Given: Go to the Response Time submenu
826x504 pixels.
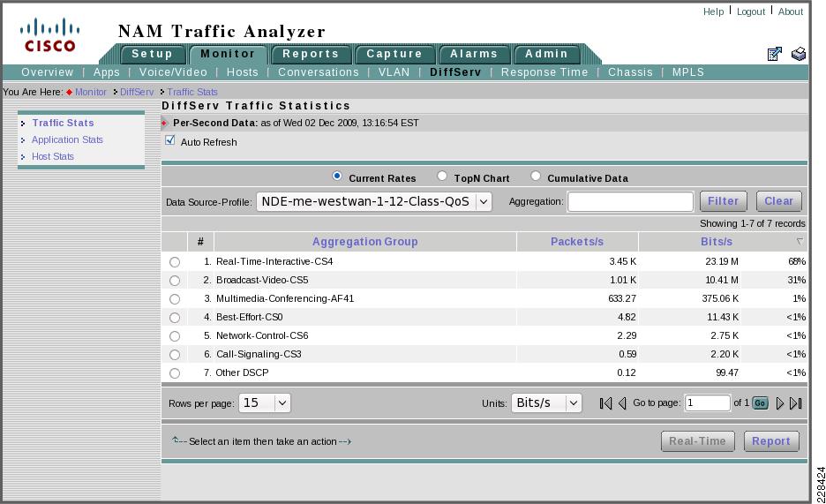Looking at the screenshot, I should [x=544, y=72].
